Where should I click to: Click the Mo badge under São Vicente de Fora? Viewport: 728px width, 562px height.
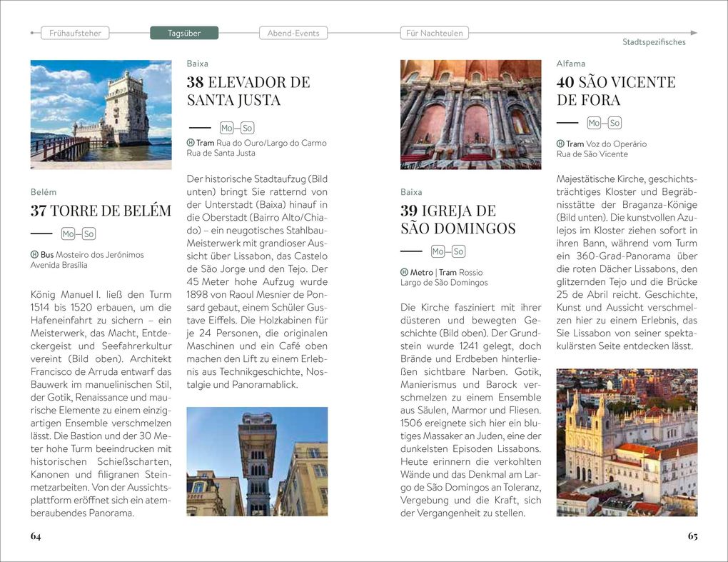594,123
